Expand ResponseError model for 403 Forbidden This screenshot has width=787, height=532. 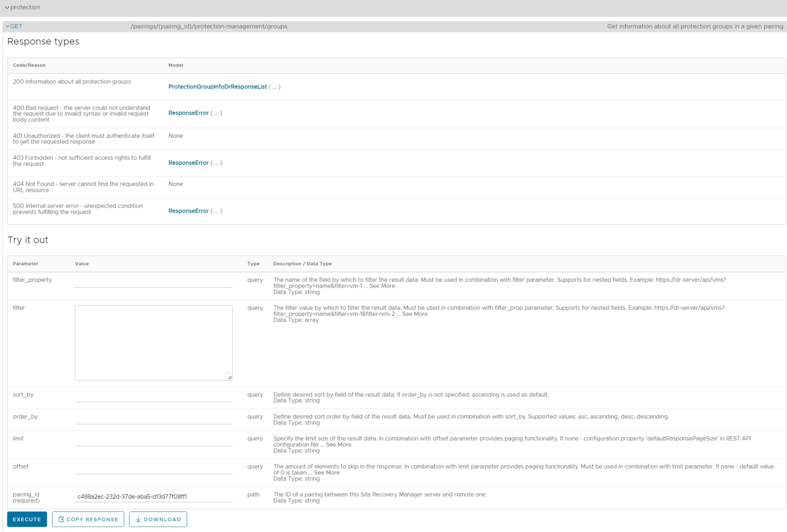[x=188, y=163]
